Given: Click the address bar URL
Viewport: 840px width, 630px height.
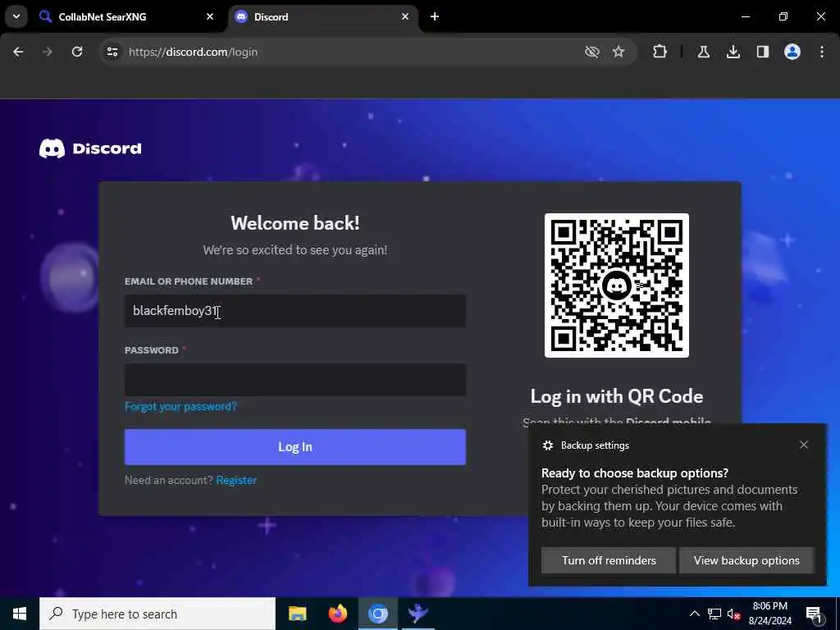Looking at the screenshot, I should pos(193,52).
